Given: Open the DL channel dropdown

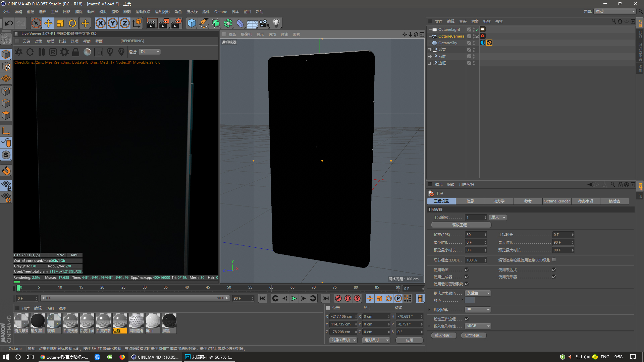Looking at the screenshot, I should (149, 52).
